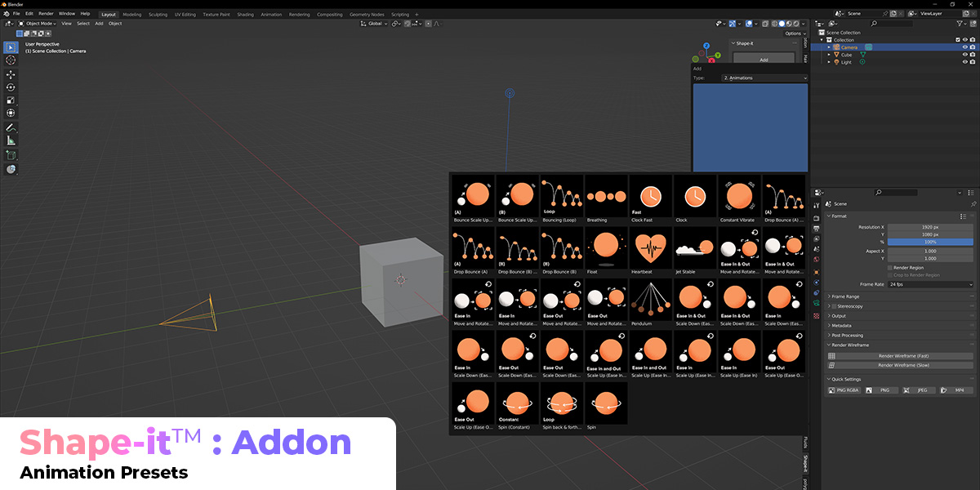
Task: Choose the Measure tool
Action: pos(11,140)
